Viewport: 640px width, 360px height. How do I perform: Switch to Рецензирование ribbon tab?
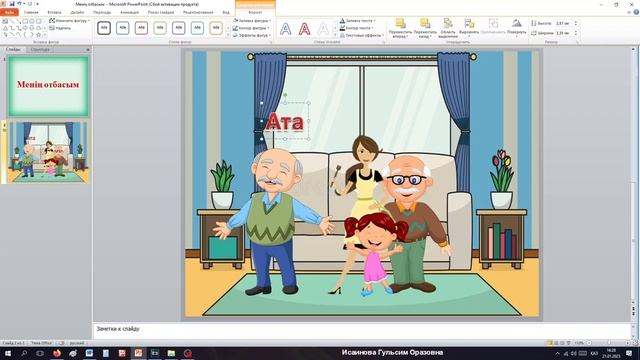coord(198,12)
